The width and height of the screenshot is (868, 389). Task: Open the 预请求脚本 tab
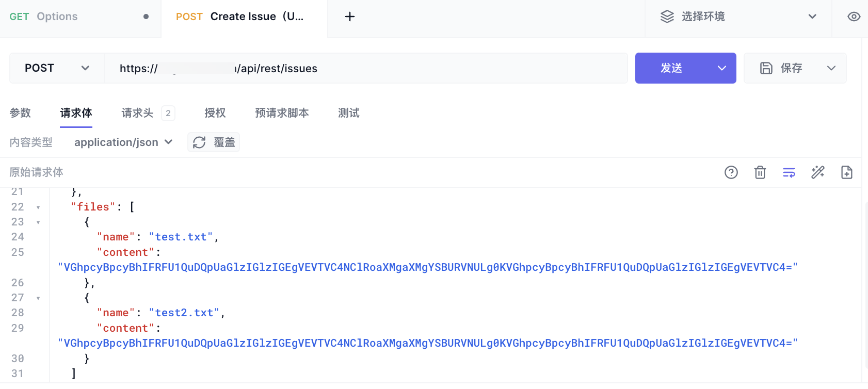282,113
